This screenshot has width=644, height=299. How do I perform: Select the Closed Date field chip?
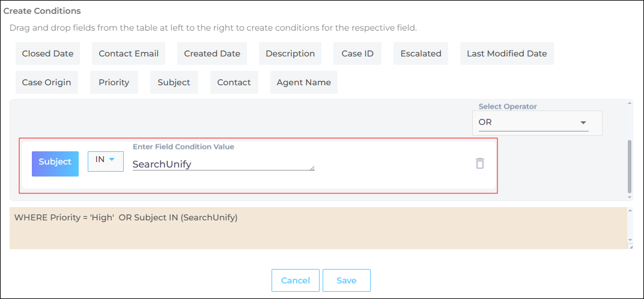(47, 53)
